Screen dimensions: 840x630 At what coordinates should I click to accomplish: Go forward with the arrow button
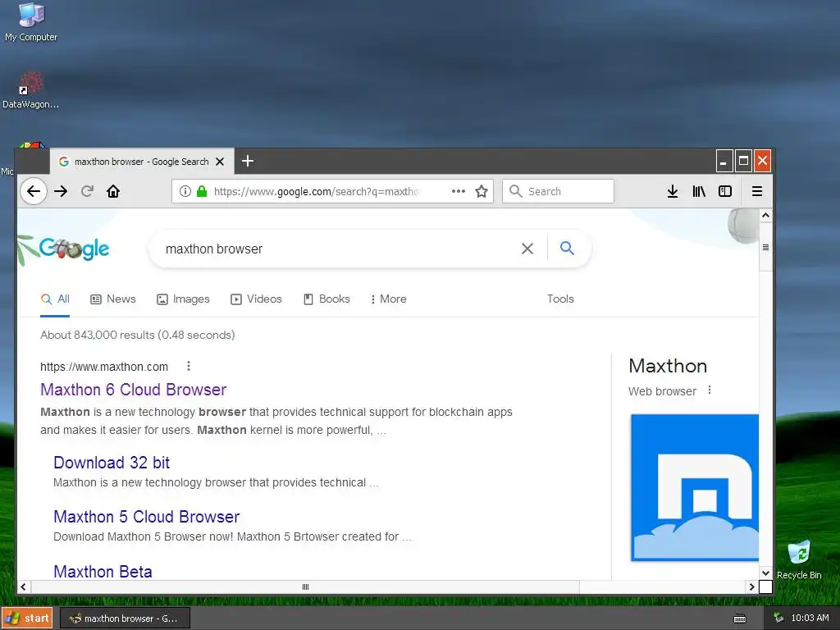coord(61,191)
